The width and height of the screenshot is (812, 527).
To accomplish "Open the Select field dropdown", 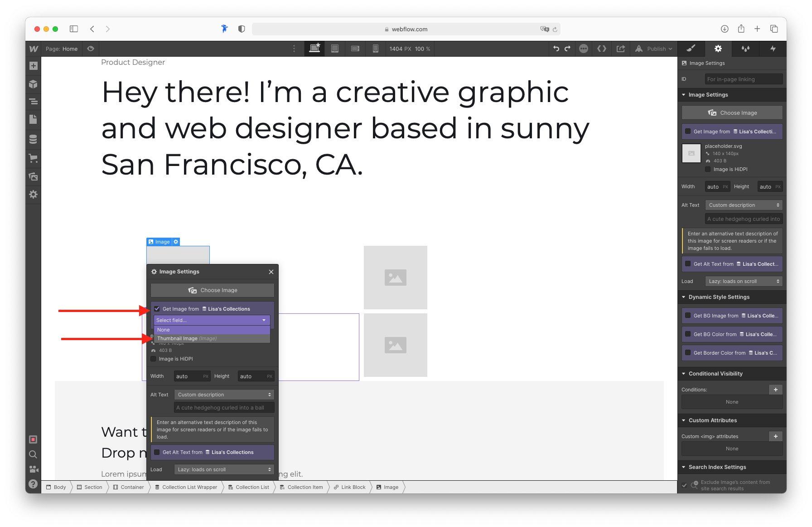I will point(212,320).
